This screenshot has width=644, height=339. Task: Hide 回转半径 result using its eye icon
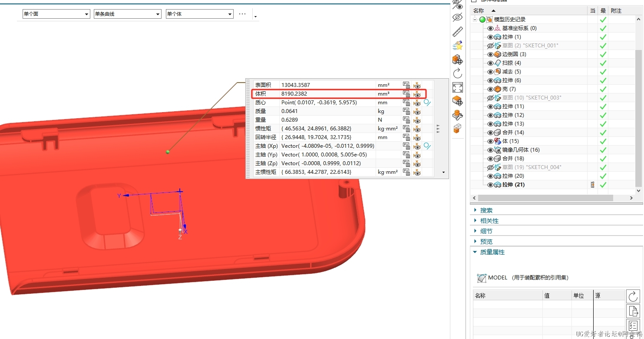click(x=417, y=137)
